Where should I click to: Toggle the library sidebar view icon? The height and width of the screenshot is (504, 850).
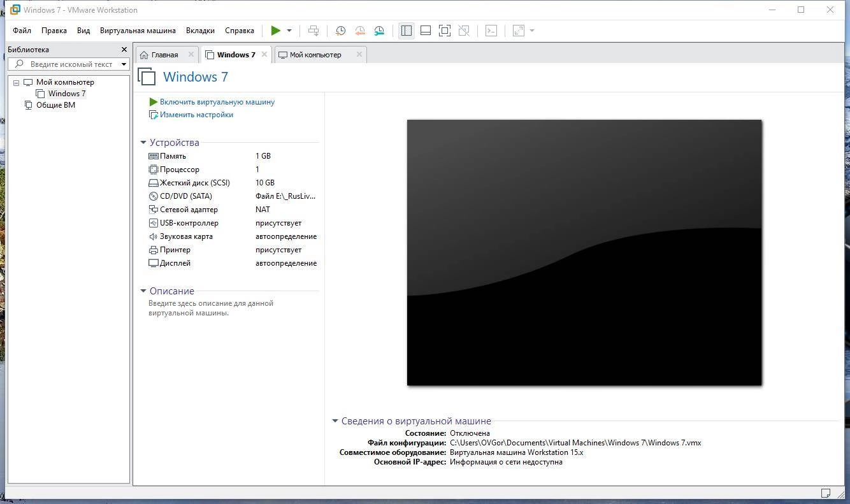point(407,31)
